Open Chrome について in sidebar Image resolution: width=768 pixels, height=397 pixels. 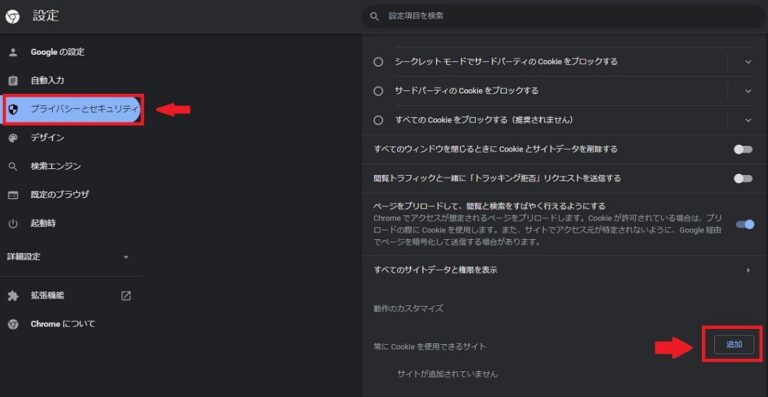(63, 324)
